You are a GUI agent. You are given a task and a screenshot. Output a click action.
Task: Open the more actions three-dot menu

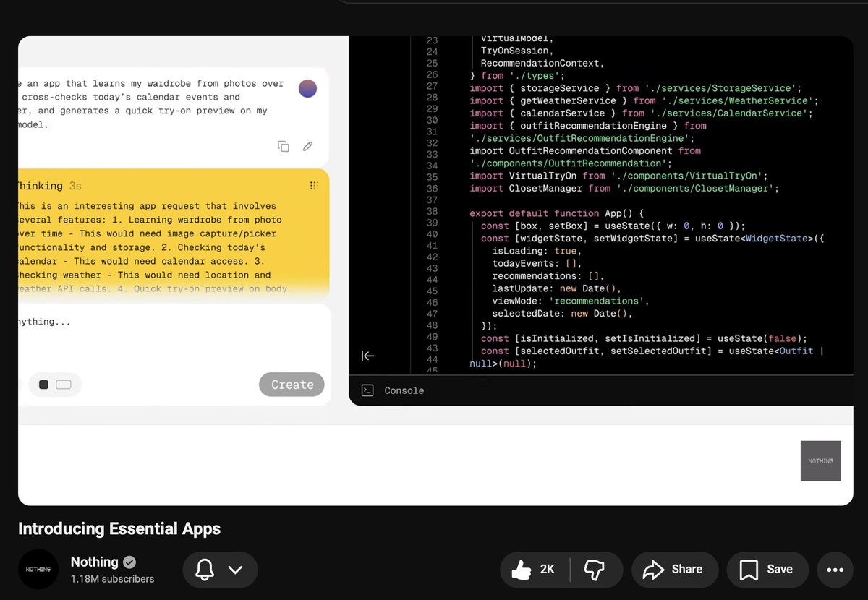click(x=835, y=570)
